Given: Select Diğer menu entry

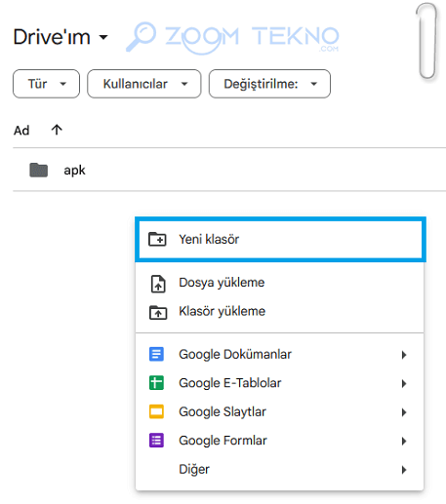Looking at the screenshot, I should (280, 469).
